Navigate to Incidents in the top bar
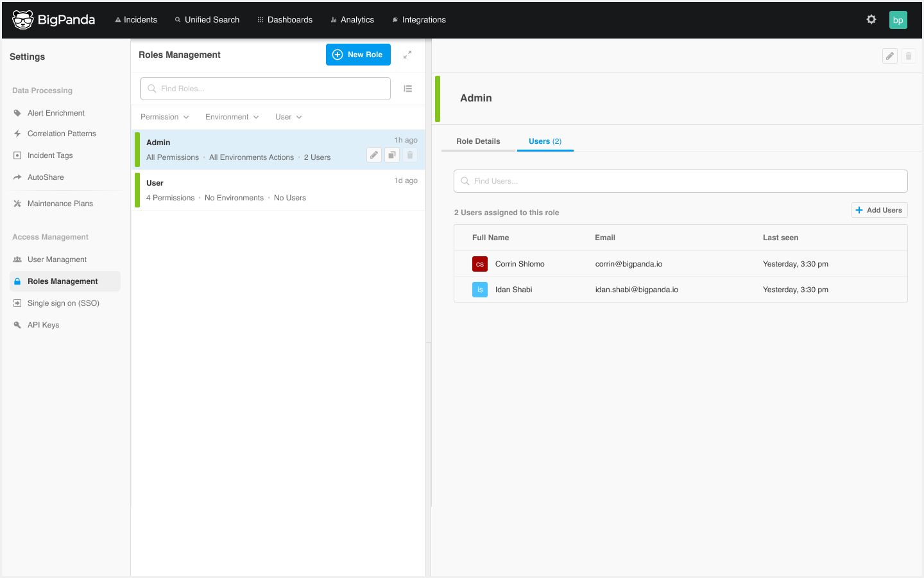The height and width of the screenshot is (578, 924). tap(136, 19)
